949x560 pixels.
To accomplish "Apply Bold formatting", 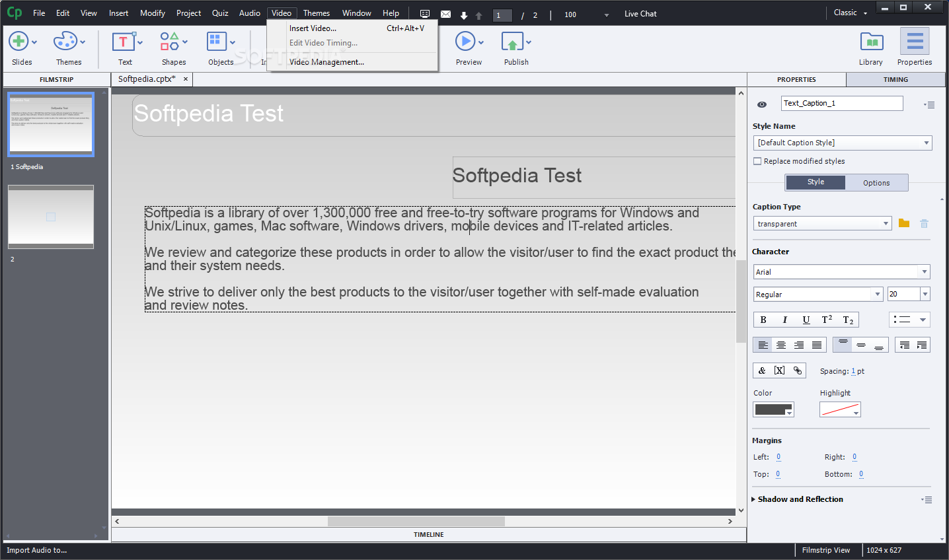I will pyautogui.click(x=763, y=320).
